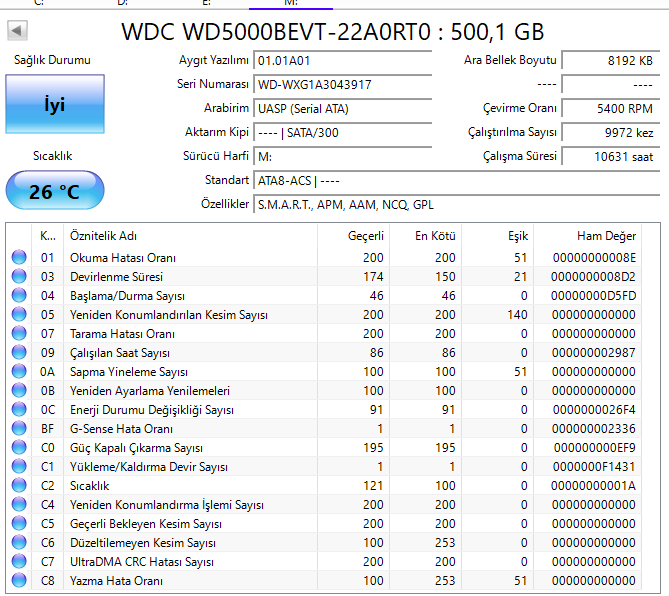Viewport: 669px width, 596px height.
Task: Click status circle for G-Sense Hata Oranı
Action: click(19, 428)
